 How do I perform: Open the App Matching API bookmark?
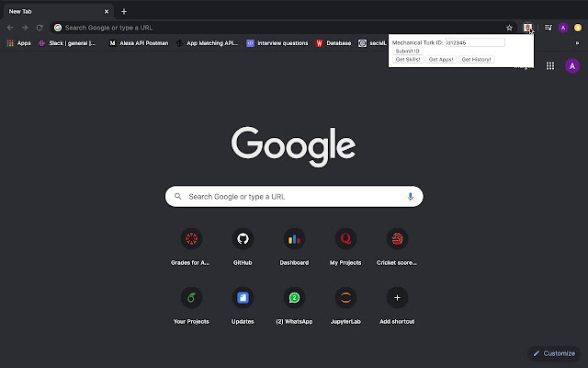(208, 43)
